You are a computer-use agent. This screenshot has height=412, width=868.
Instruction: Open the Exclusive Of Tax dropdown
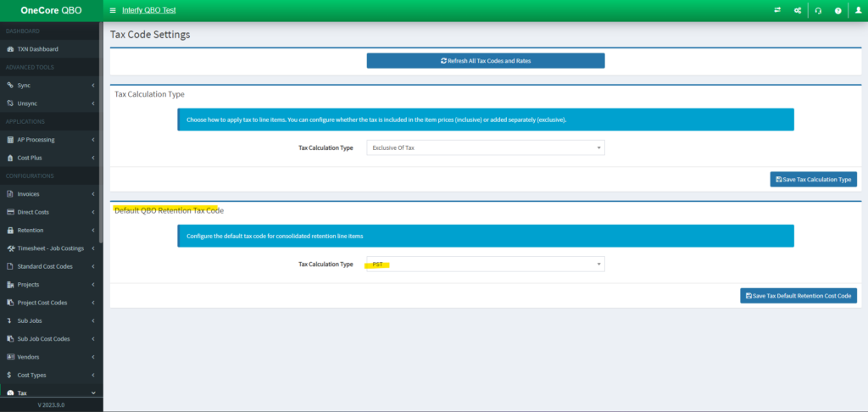pyautogui.click(x=485, y=148)
